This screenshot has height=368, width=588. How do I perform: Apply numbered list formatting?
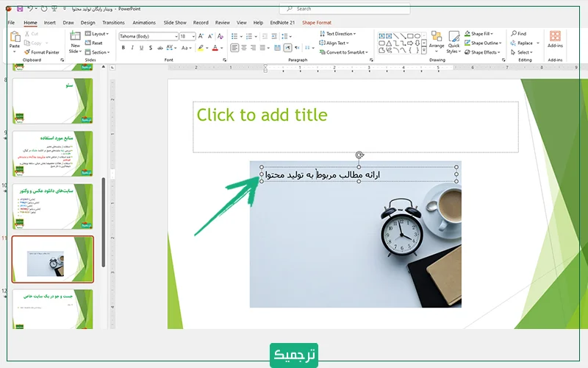[x=251, y=36]
